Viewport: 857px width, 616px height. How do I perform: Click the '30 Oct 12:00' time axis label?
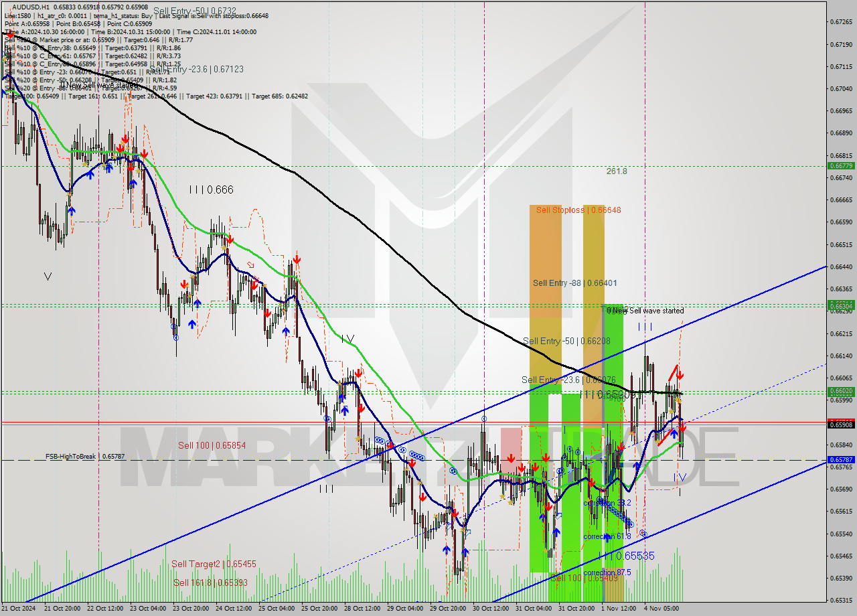click(x=491, y=609)
